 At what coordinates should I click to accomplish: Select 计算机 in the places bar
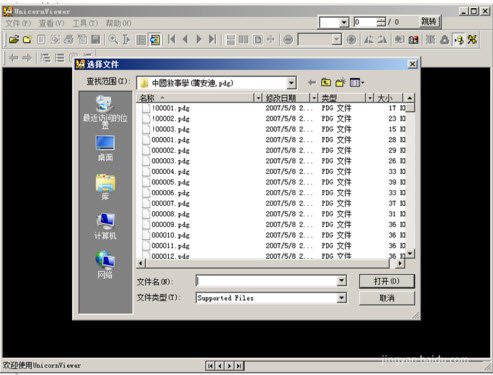click(x=105, y=226)
